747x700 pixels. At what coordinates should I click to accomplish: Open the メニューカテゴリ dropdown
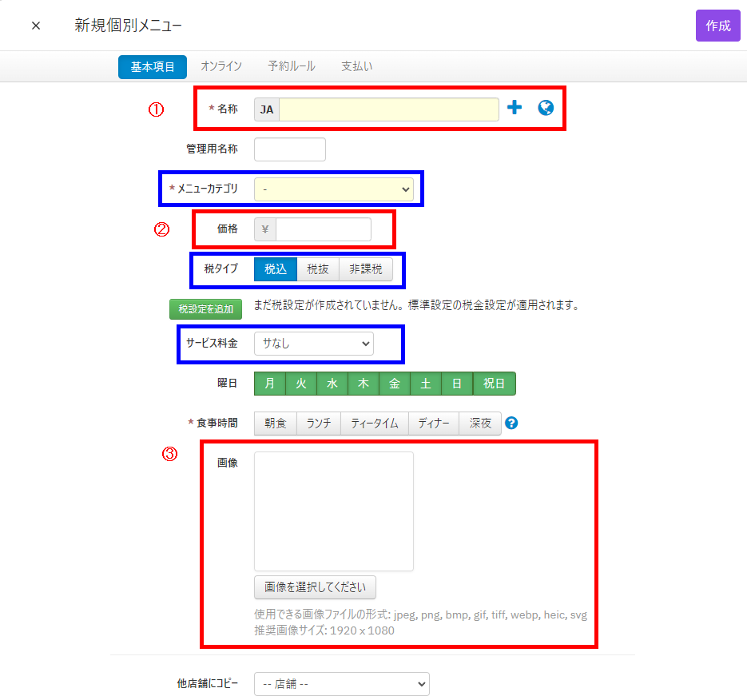[333, 189]
